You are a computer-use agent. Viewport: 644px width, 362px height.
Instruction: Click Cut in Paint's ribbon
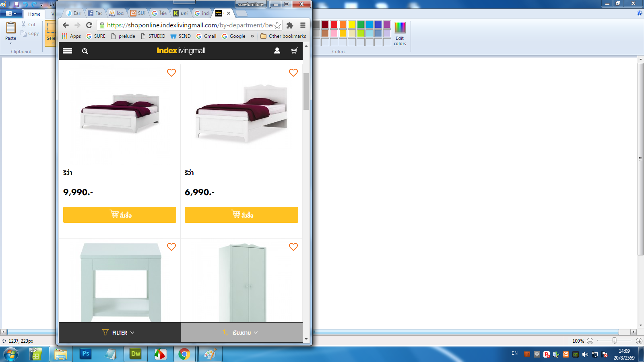coord(29,25)
